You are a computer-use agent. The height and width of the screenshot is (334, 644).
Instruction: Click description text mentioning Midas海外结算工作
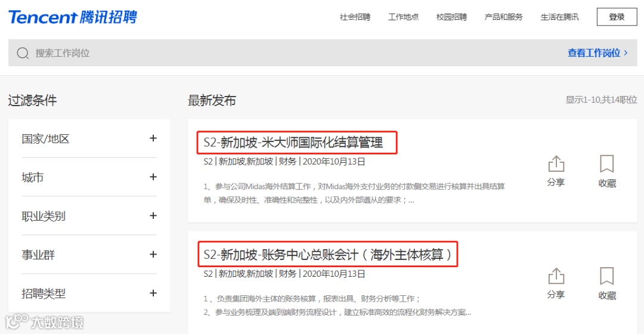354,193
